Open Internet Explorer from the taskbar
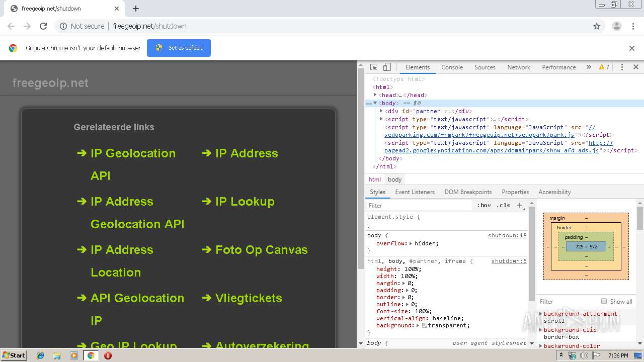Image resolution: width=644 pixels, height=362 pixels. 40,355
